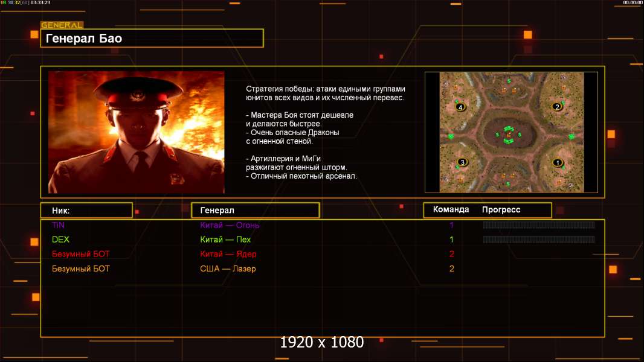This screenshot has height=362, width=644.
Task: Click start position marker 2 on the map
Action: coord(557,107)
